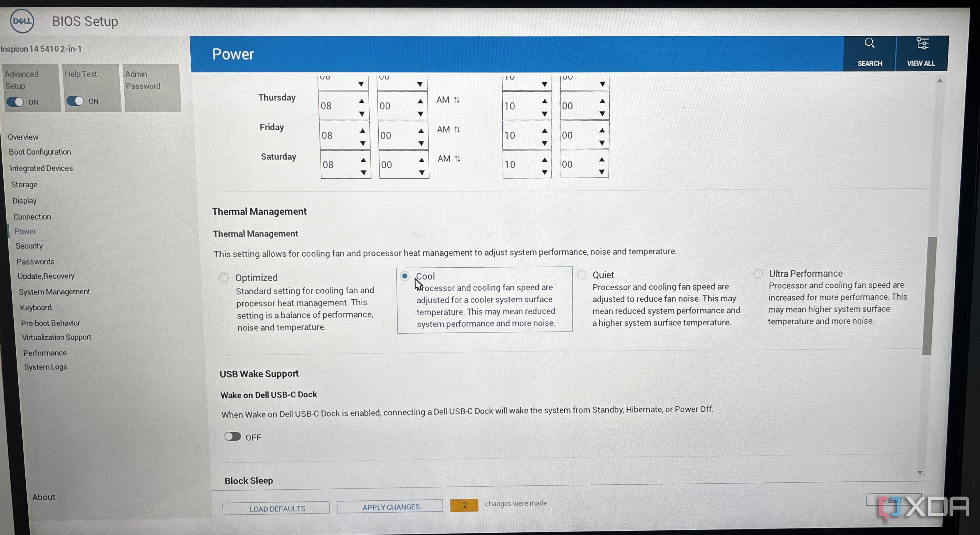Click the Load Defaults button
This screenshot has width=980, height=535.
[276, 508]
